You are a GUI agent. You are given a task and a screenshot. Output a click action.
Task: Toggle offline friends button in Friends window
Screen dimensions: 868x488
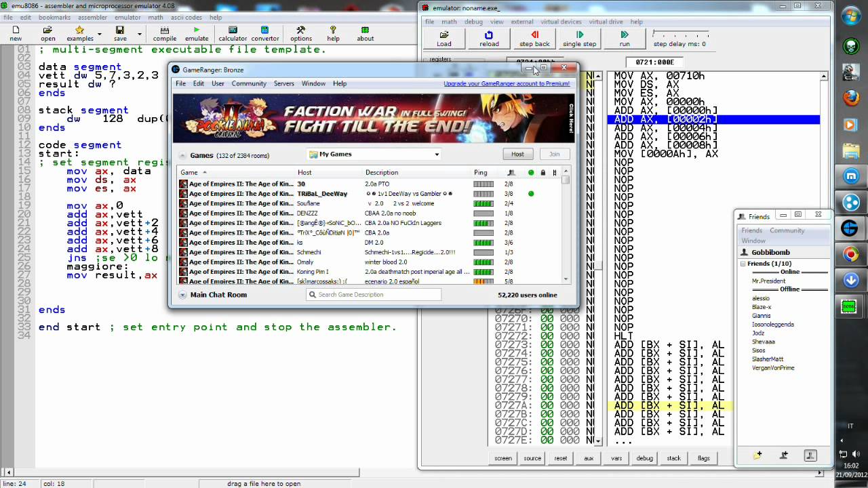(810, 455)
